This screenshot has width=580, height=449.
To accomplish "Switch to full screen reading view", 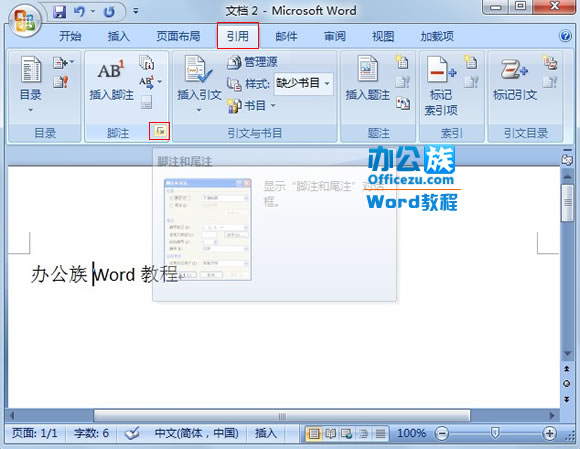I will click(x=330, y=433).
